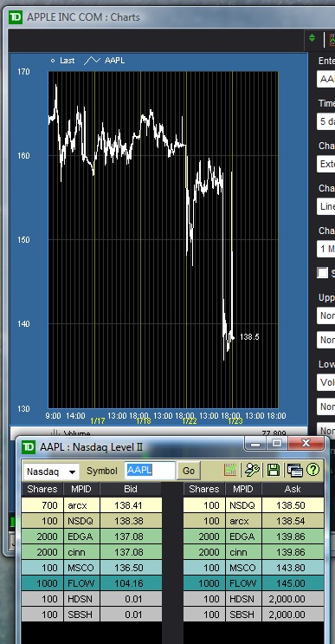This screenshot has width=335, height=644.
Task: Click the Bid column header
Action: 131,489
